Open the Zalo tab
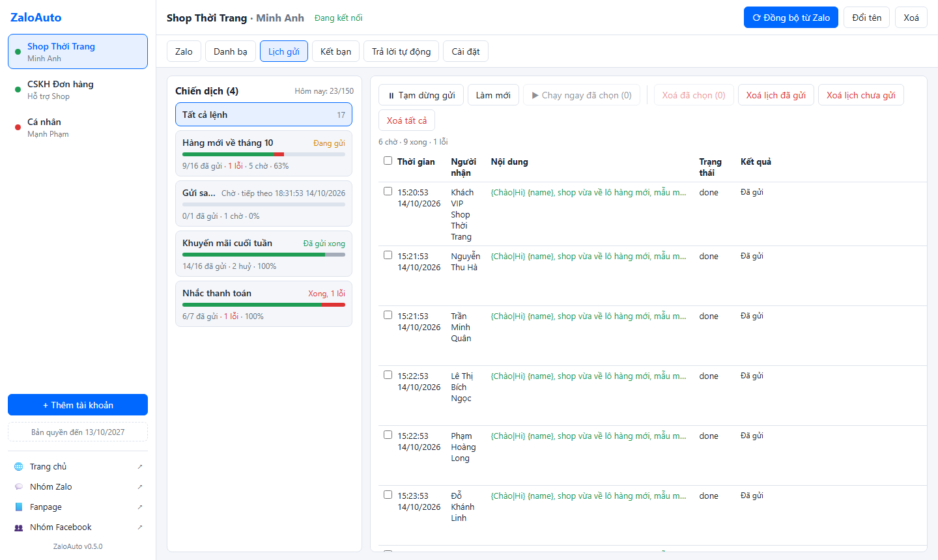The image size is (938, 560). [184, 51]
